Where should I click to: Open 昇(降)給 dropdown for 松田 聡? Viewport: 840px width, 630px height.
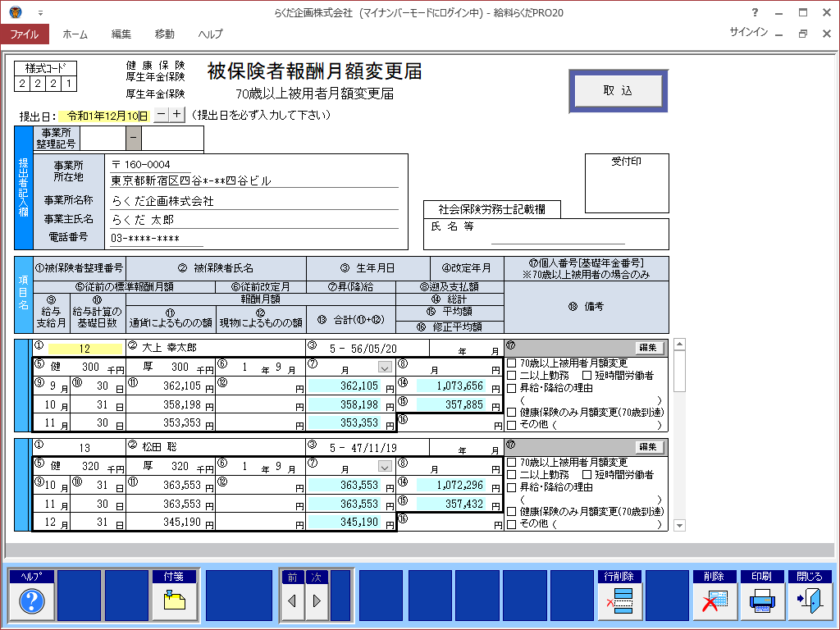[x=385, y=467]
